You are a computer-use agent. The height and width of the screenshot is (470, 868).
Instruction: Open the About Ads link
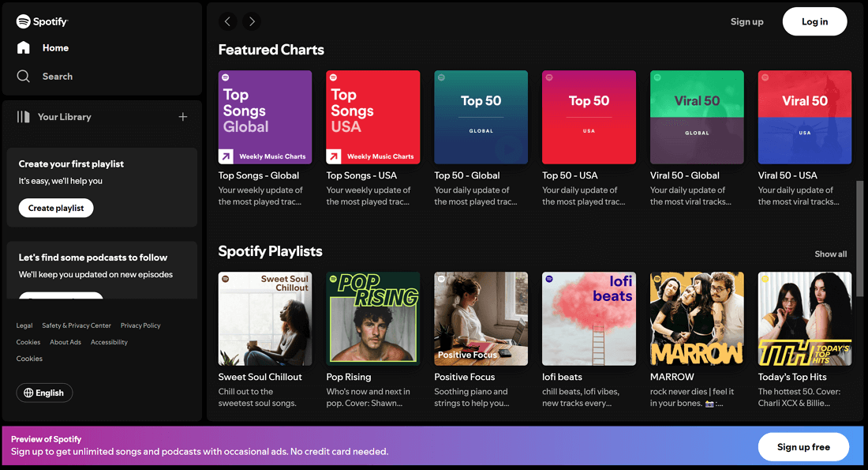click(x=65, y=342)
